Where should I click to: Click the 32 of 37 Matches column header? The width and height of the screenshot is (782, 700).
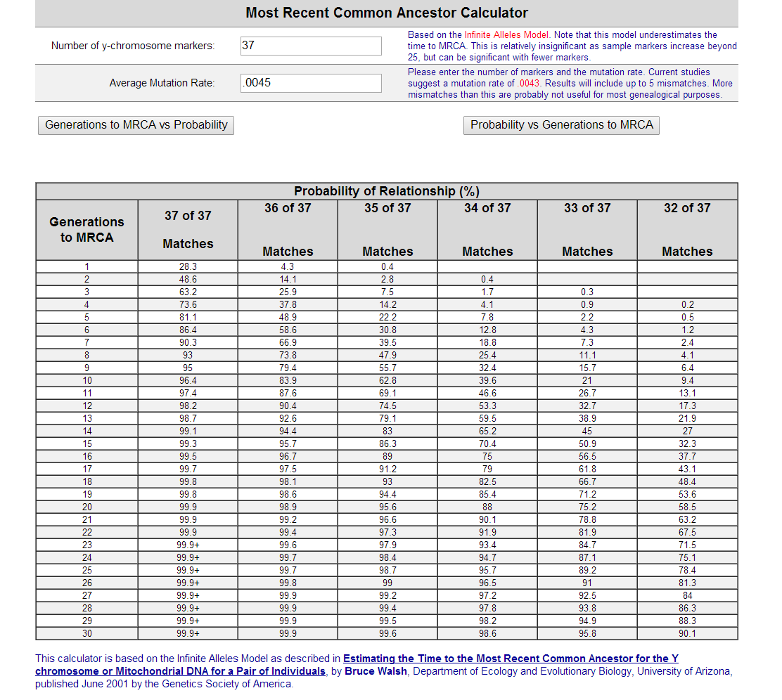tap(687, 230)
